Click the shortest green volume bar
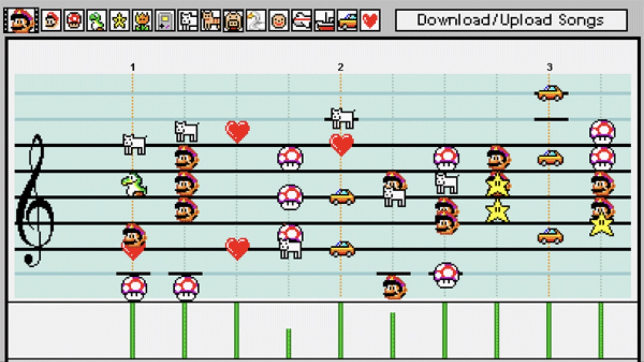Viewport: 644px width, 362px height. click(289, 343)
